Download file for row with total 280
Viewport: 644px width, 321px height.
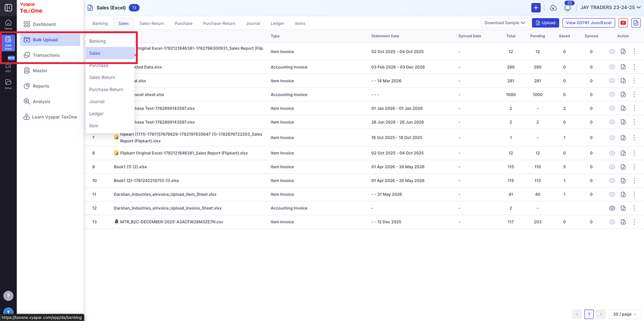click(x=623, y=67)
